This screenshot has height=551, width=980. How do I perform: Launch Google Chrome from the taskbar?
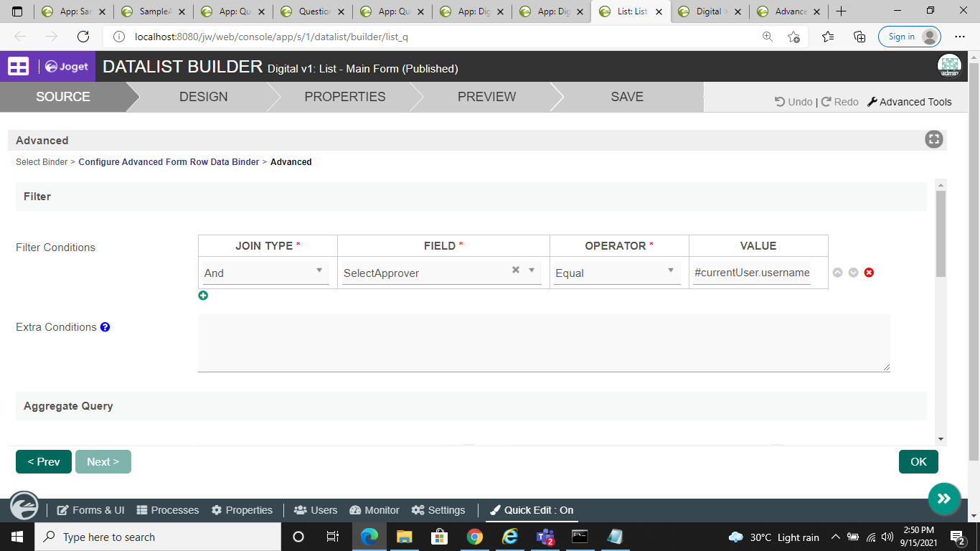click(474, 537)
